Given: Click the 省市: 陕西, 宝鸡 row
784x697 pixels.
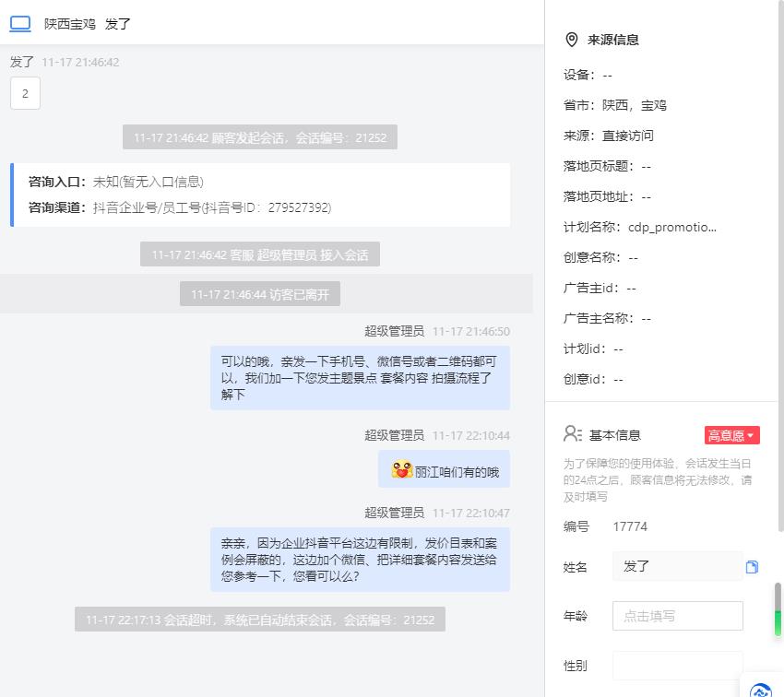Looking at the screenshot, I should click(615, 105).
